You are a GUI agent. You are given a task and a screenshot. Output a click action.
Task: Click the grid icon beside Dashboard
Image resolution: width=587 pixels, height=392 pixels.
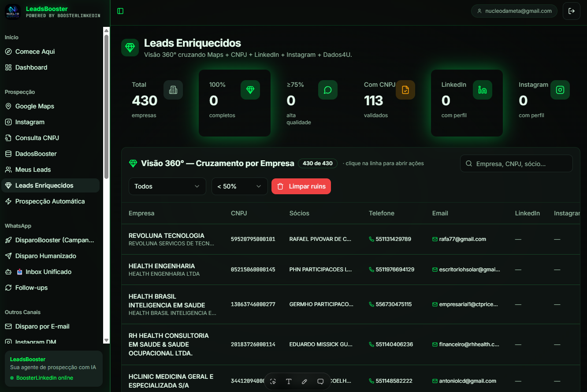(x=8, y=67)
